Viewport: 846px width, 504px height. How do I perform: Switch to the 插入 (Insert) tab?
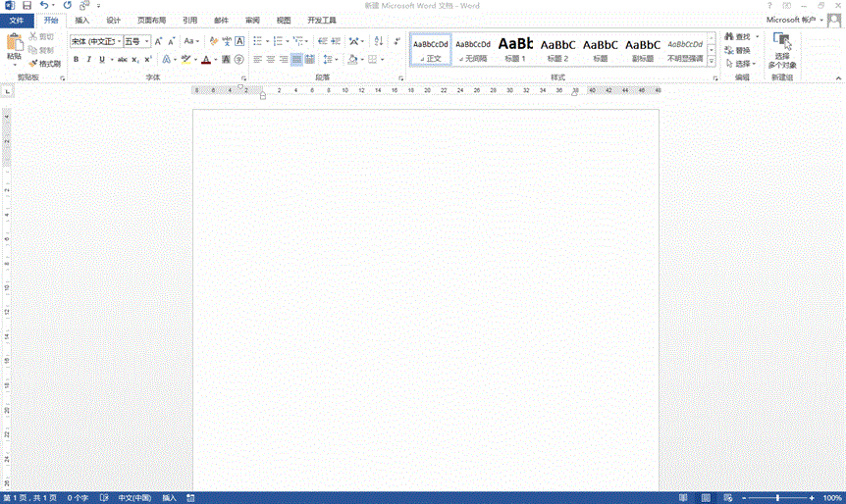pyautogui.click(x=82, y=20)
